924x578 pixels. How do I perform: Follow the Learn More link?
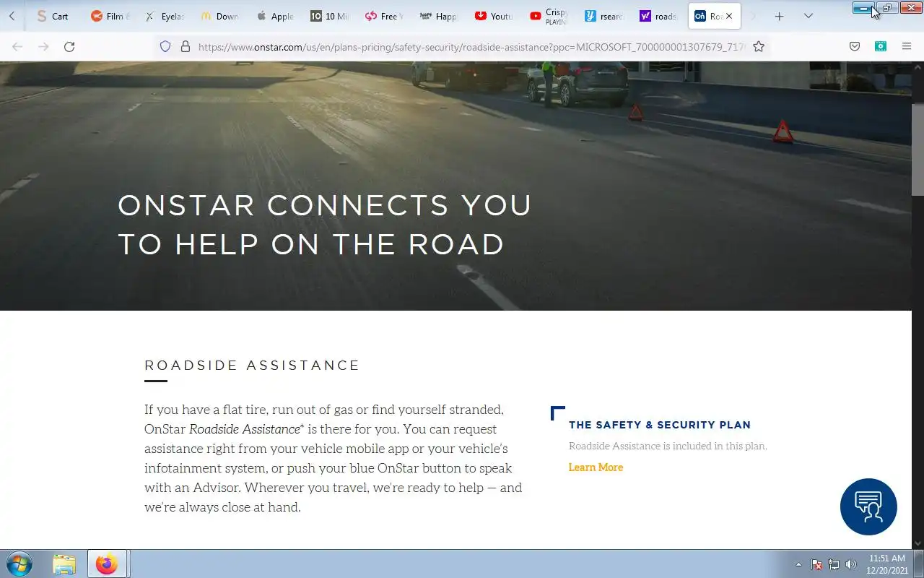coord(596,467)
